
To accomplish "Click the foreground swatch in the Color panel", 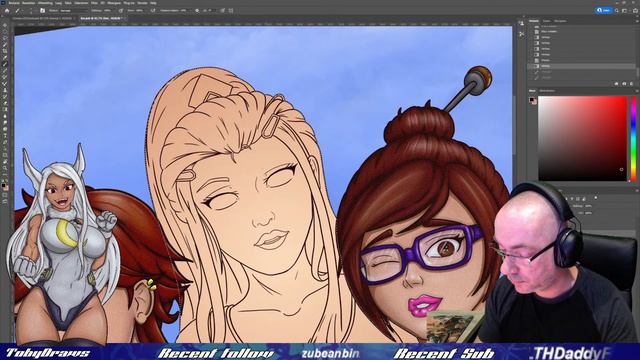I will [532, 99].
